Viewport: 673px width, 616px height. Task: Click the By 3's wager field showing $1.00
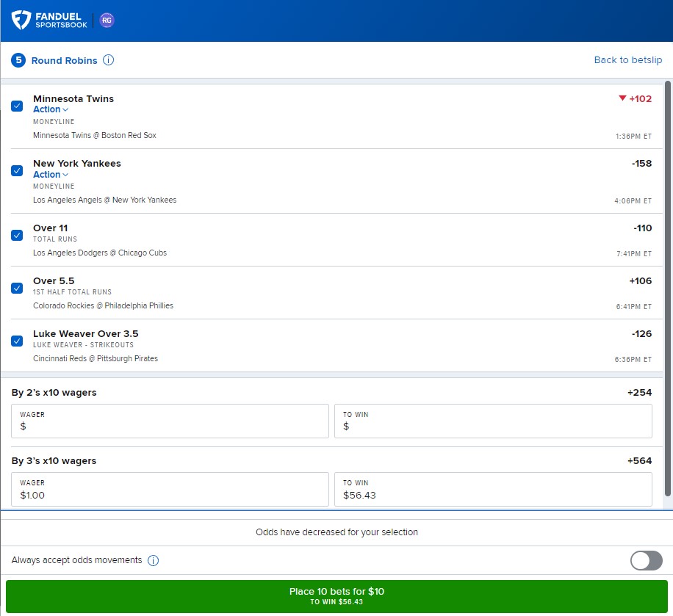(170, 490)
